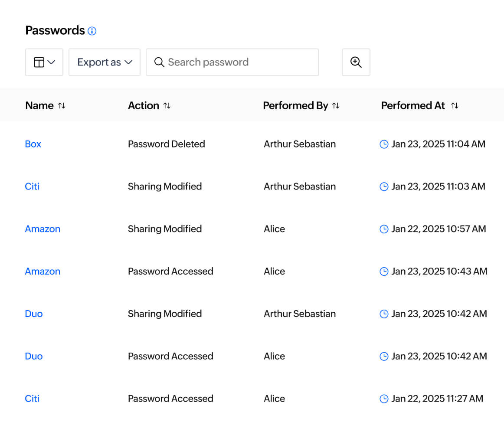Select the Password Deleted action text
Image resolution: width=504 pixels, height=432 pixels.
[167, 144]
